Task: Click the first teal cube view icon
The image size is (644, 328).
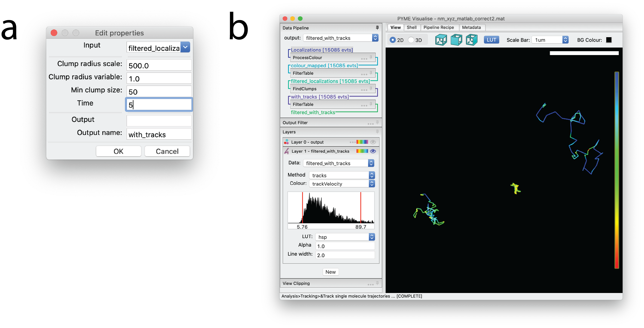Action: pyautogui.click(x=441, y=40)
